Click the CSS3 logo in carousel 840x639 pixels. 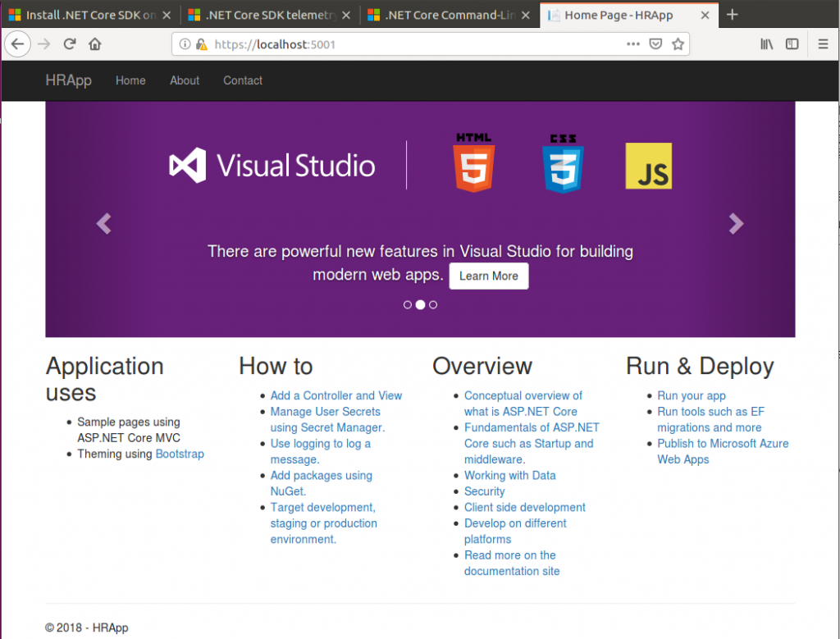tap(563, 163)
